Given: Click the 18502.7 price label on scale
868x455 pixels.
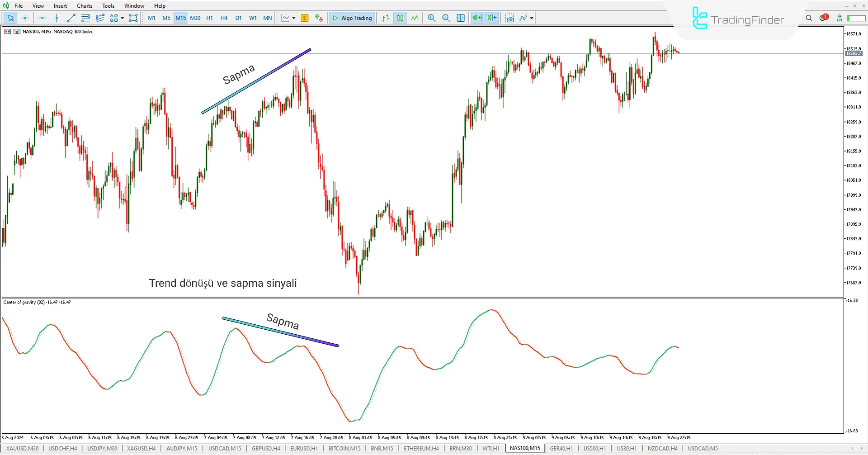Looking at the screenshot, I should coord(854,53).
